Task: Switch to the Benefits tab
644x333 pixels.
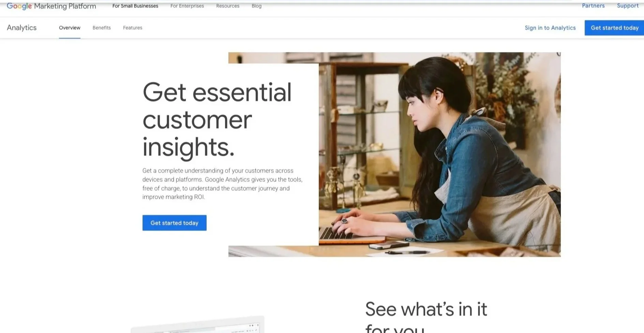Action: [x=102, y=28]
